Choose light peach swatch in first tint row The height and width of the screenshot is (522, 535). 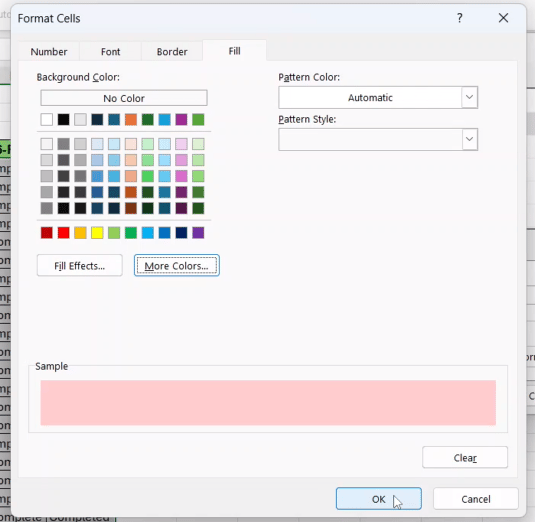pos(131,144)
